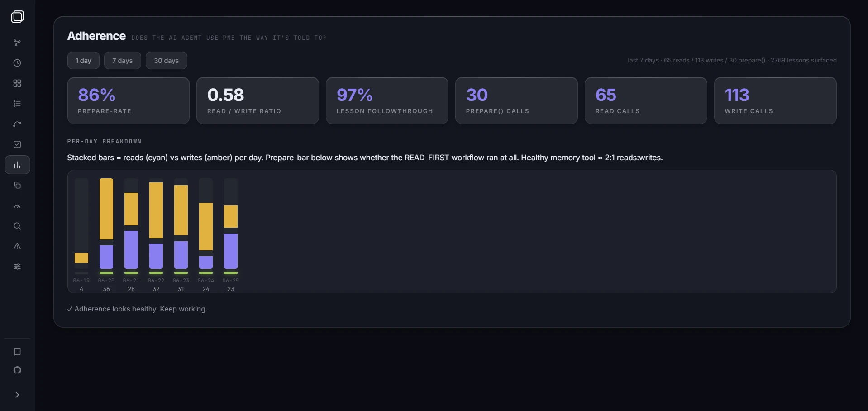Open the list view sidebar icon
868x411 pixels.
click(x=17, y=104)
